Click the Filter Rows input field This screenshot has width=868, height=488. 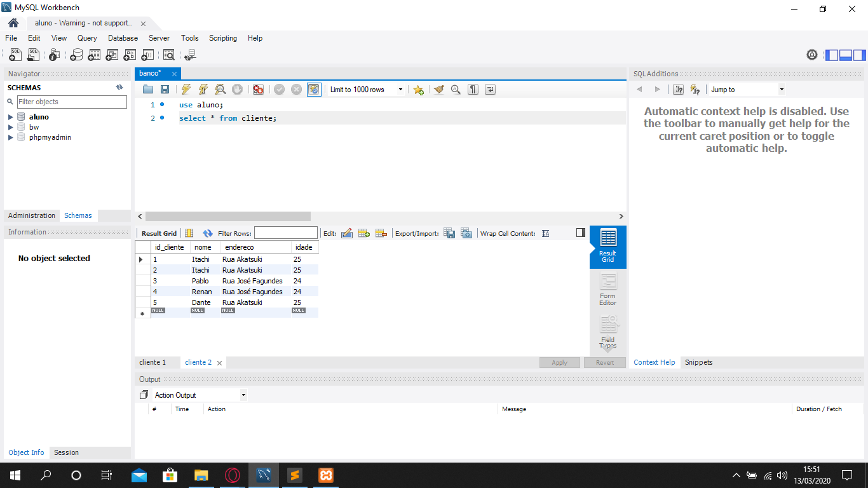(286, 233)
